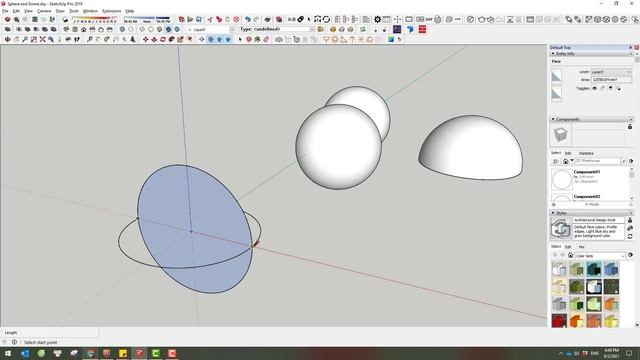The width and height of the screenshot is (640, 360).
Task: Select the Rotate tool in the edit toolbar
Action: (x=163, y=39)
